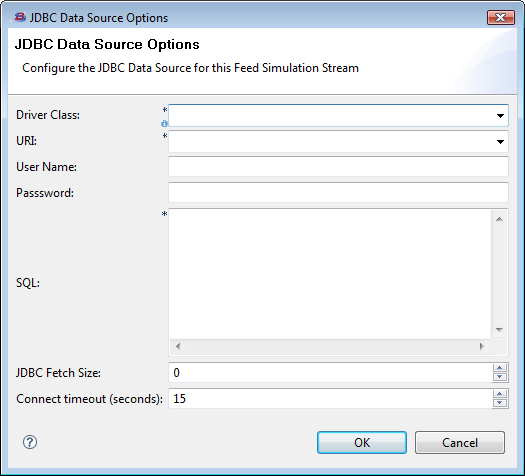Dismiss the dialog with Cancel button

coord(460,443)
